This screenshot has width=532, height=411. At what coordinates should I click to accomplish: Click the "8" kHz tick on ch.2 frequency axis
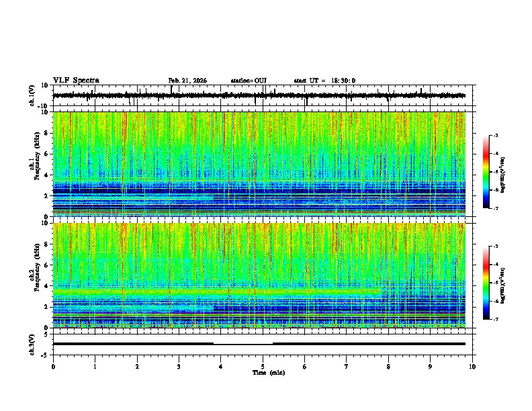click(x=46, y=244)
